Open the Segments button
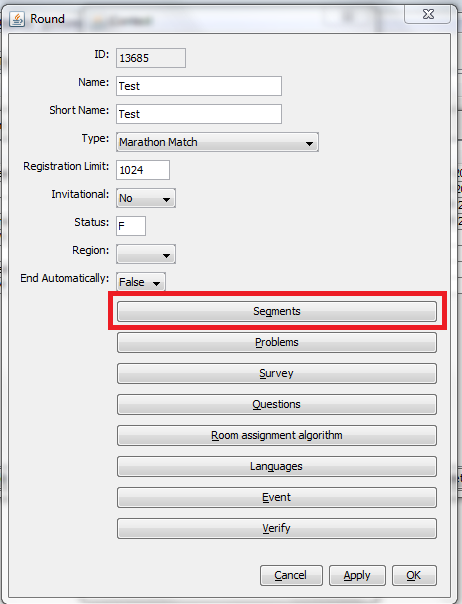 (x=277, y=311)
